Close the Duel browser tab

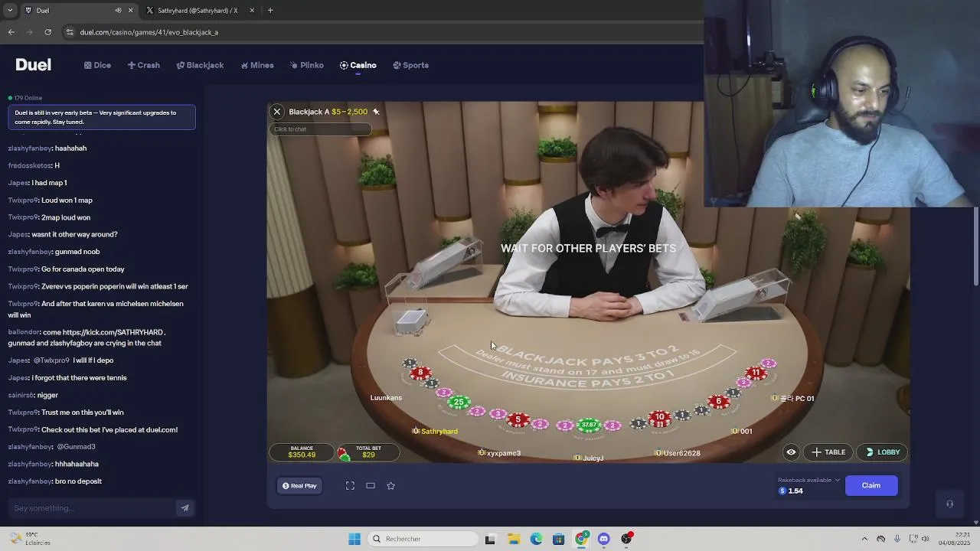(x=130, y=11)
